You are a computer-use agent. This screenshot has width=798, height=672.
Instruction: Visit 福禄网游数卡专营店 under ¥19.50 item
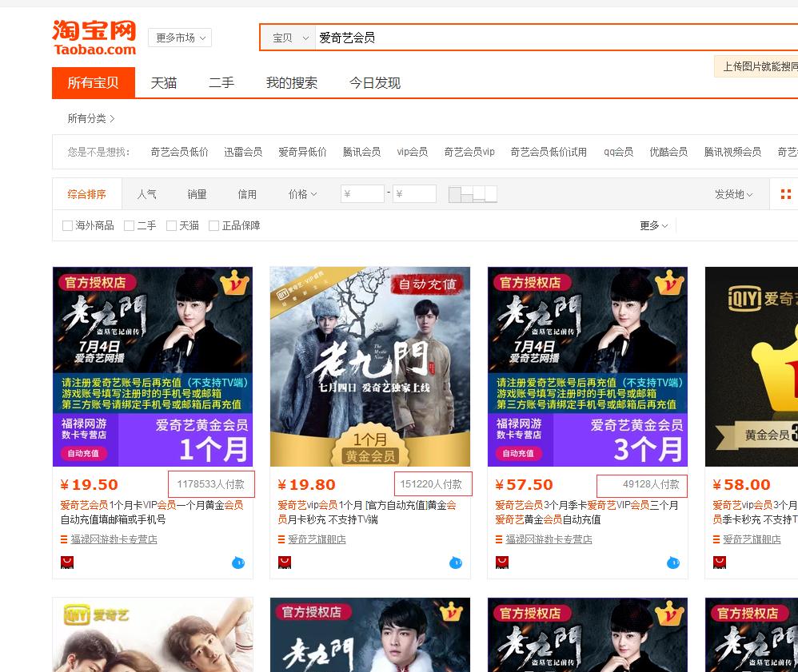tap(114, 539)
